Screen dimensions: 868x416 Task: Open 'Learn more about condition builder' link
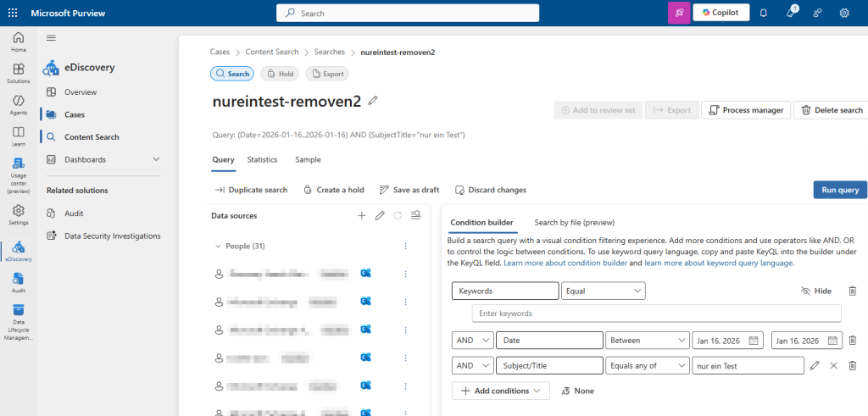point(565,263)
